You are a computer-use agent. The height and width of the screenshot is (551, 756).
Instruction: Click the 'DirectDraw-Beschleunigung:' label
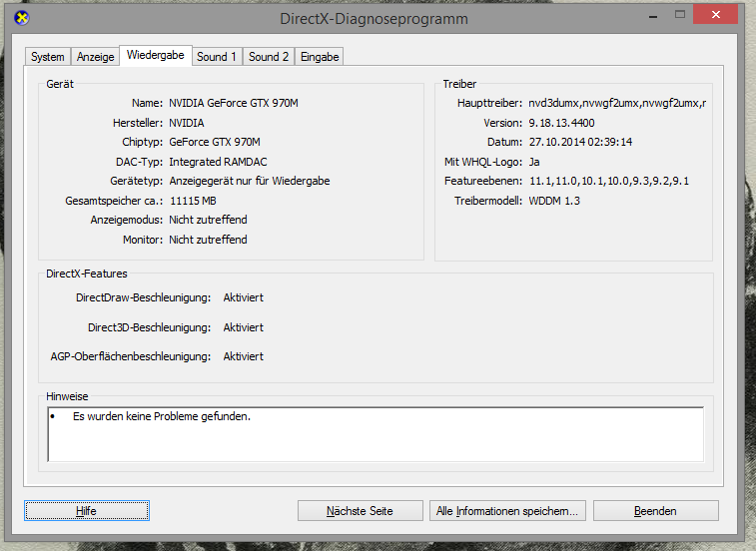point(143,297)
